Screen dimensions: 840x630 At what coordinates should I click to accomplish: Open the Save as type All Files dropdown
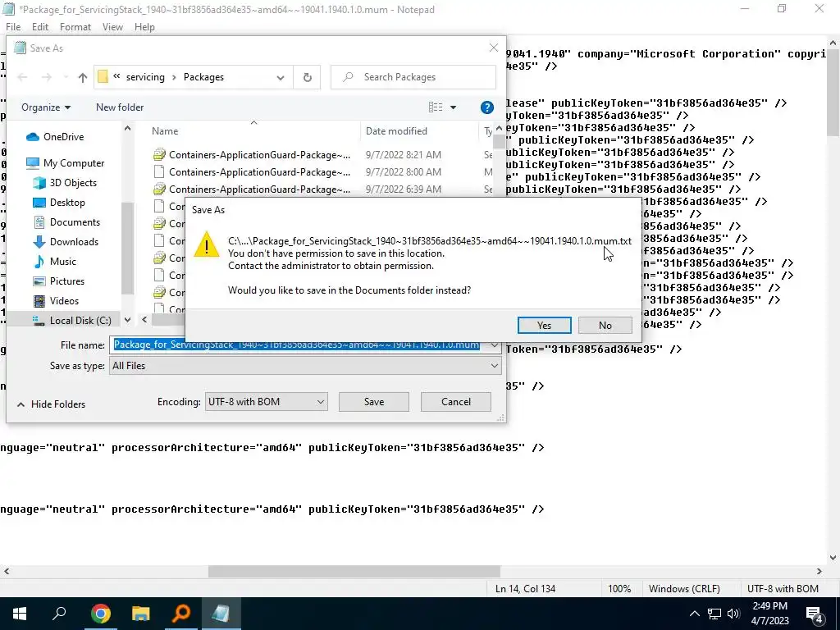[x=305, y=366]
